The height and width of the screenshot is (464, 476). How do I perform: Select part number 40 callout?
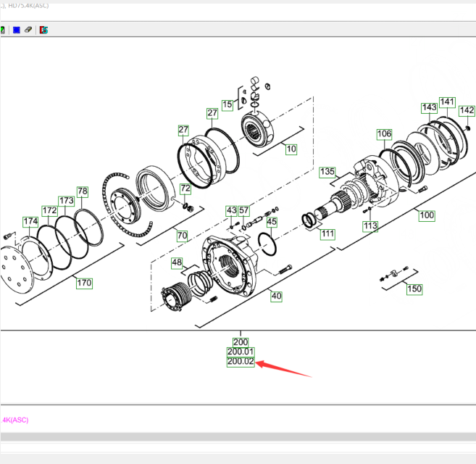276,296
